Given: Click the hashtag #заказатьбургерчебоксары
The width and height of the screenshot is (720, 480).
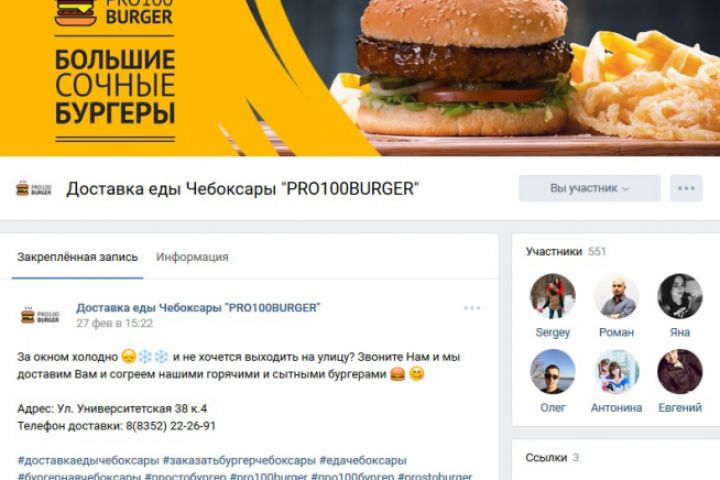Looking at the screenshot, I should coord(239,460).
